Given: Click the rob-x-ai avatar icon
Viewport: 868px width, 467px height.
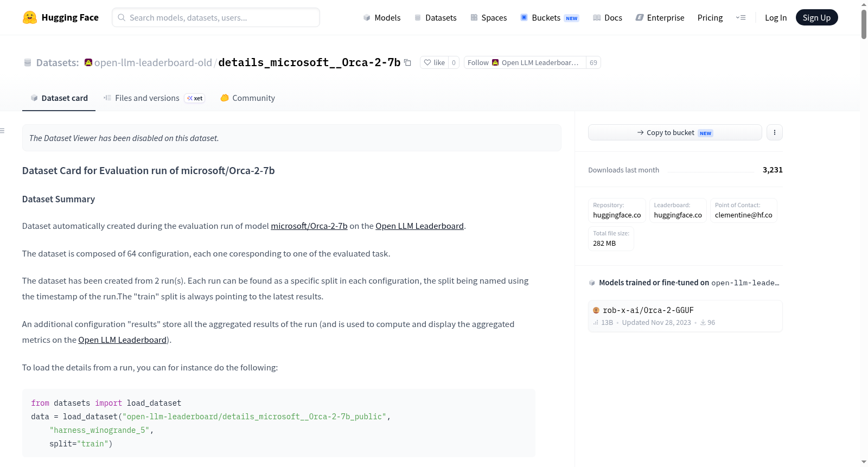Looking at the screenshot, I should pyautogui.click(x=596, y=310).
